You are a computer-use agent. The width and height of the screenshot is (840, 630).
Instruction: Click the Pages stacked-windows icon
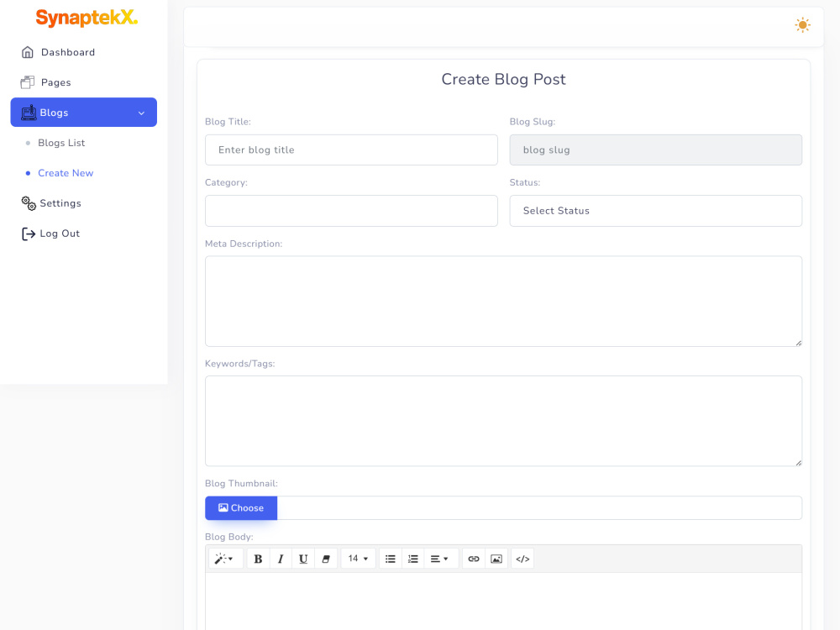tap(28, 82)
